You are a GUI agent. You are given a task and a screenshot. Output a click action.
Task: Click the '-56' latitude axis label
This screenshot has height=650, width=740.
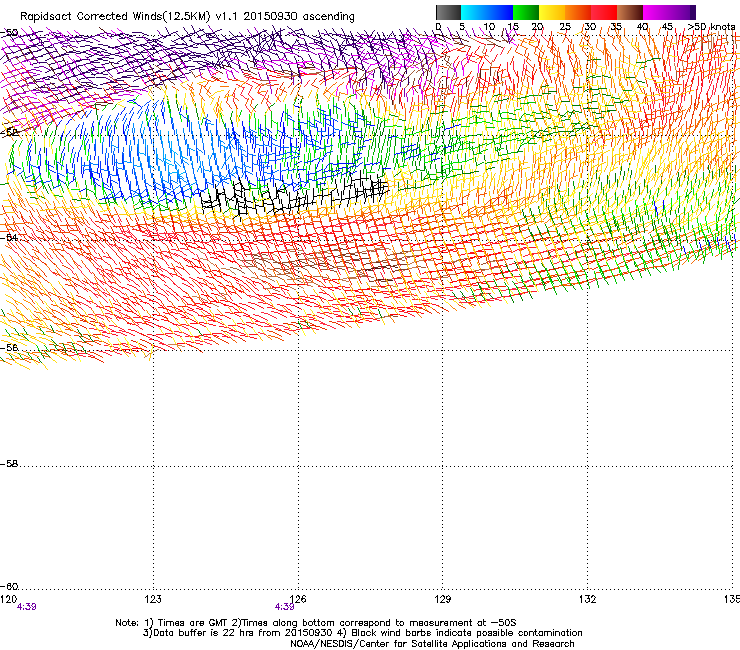[x=9, y=347]
